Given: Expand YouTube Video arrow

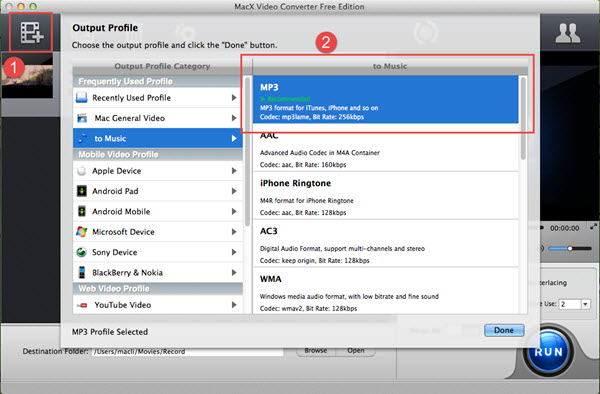Looking at the screenshot, I should click(x=234, y=305).
